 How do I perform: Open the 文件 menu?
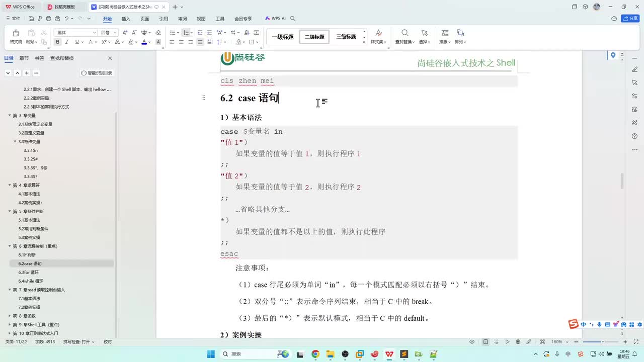[13, 19]
